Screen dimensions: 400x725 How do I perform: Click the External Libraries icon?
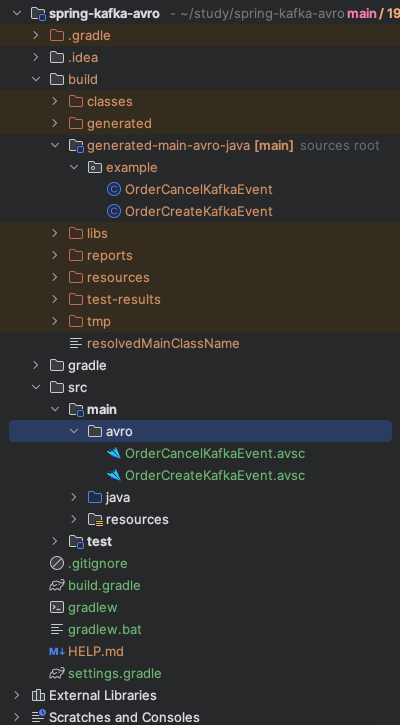[37, 695]
